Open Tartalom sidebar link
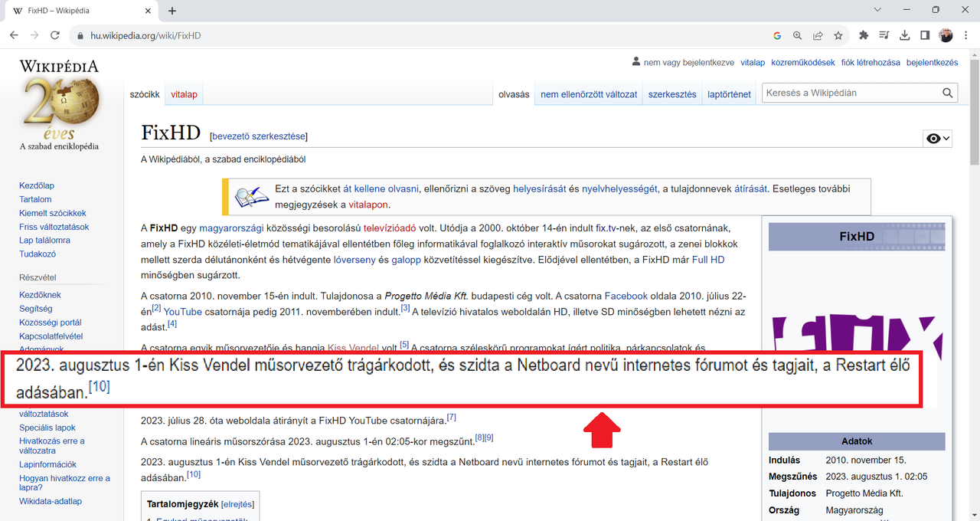The width and height of the screenshot is (980, 521). tap(35, 199)
